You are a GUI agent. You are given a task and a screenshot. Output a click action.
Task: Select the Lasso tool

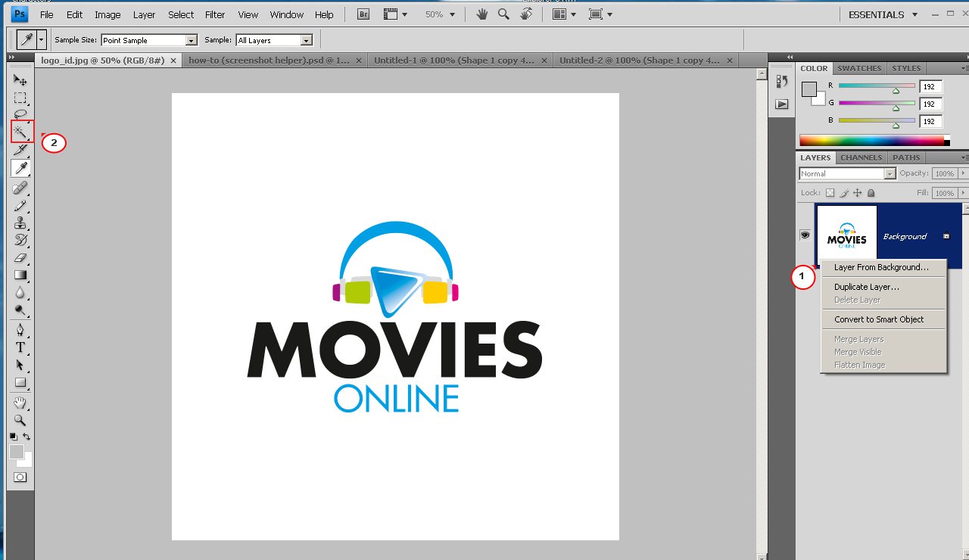click(20, 114)
